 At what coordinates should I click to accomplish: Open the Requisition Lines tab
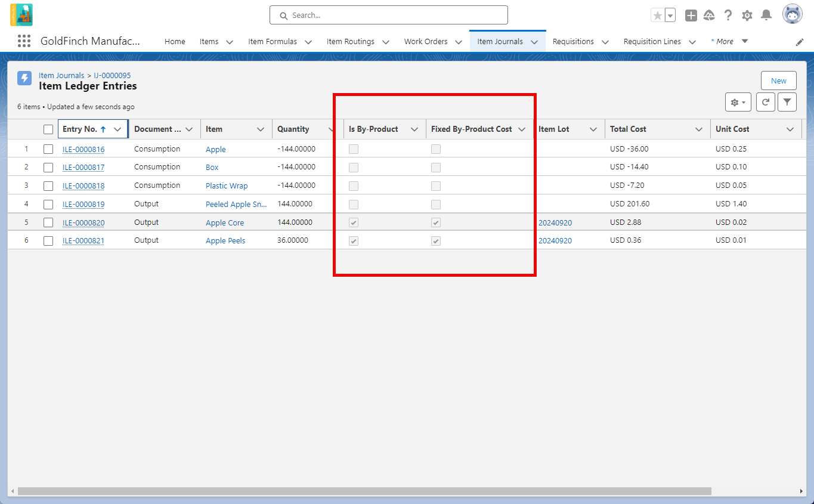pyautogui.click(x=652, y=42)
